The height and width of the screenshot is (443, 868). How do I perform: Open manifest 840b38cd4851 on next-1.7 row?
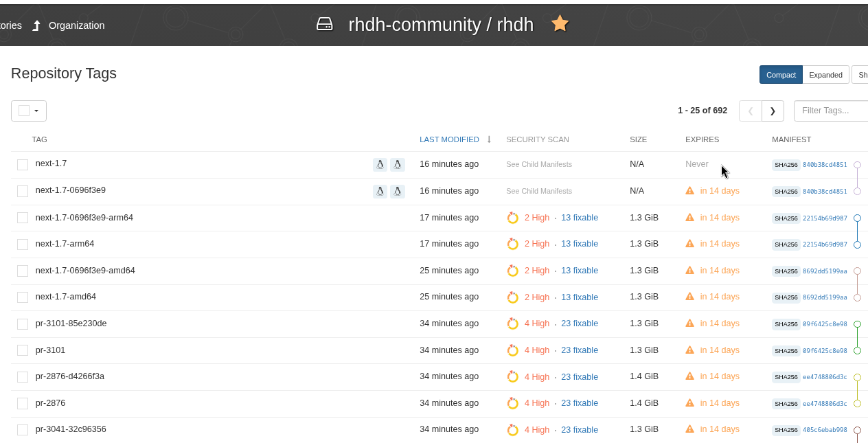tap(825, 165)
